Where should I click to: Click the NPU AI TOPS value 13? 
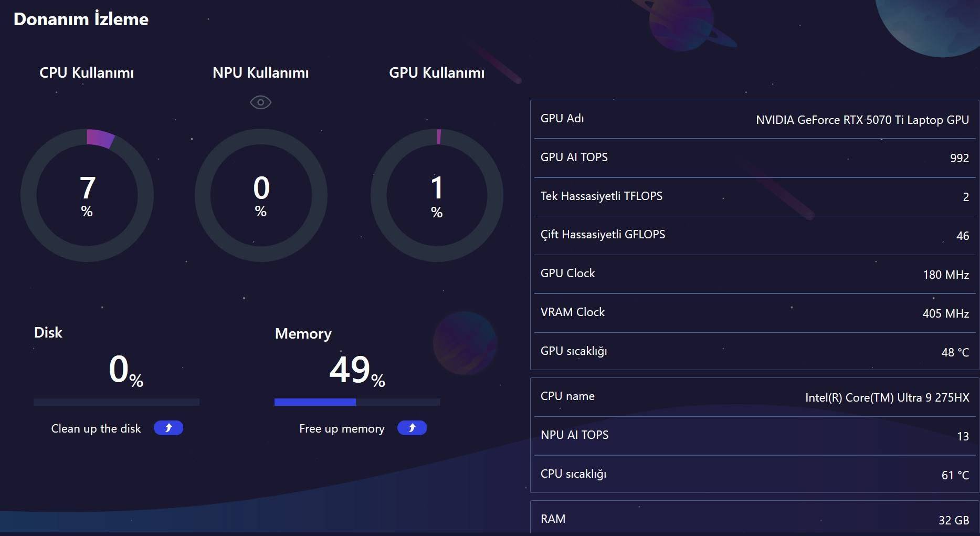[963, 436]
